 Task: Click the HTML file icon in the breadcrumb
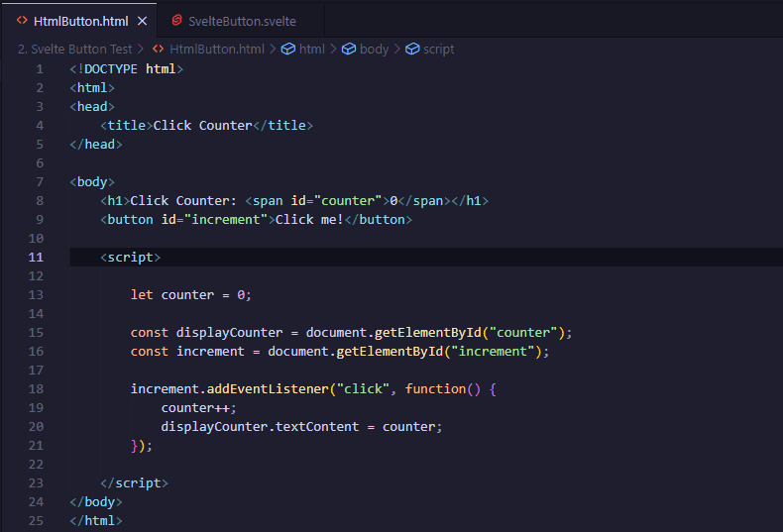159,49
